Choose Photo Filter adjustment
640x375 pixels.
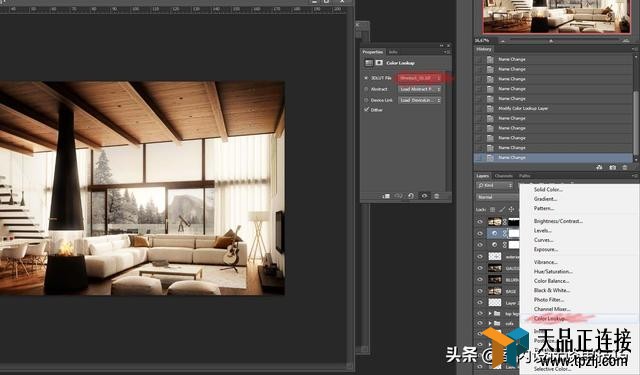click(549, 300)
